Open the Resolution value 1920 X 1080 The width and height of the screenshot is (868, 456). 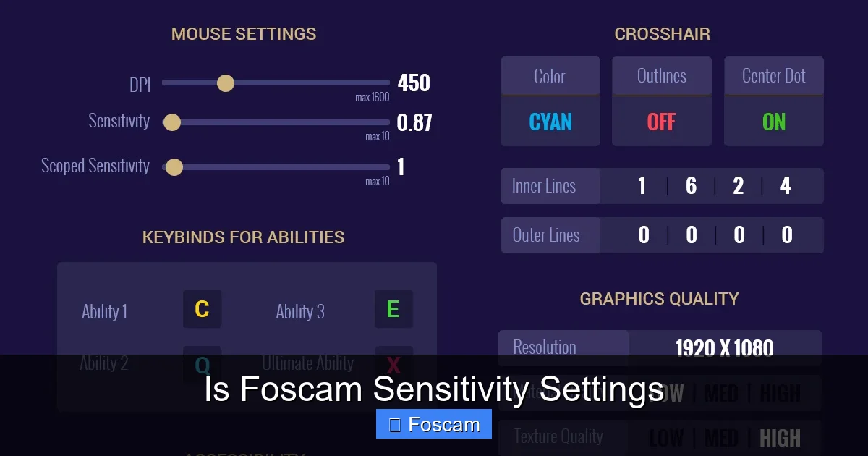[x=724, y=348]
